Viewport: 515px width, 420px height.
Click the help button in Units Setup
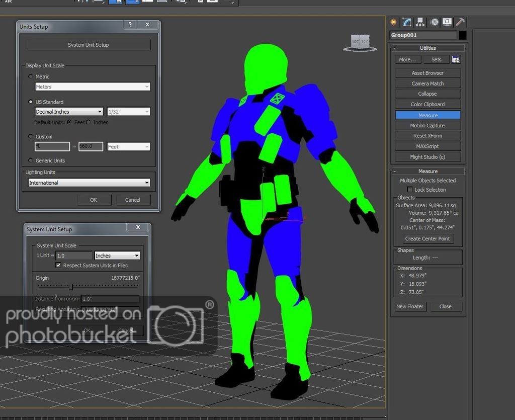click(x=130, y=25)
